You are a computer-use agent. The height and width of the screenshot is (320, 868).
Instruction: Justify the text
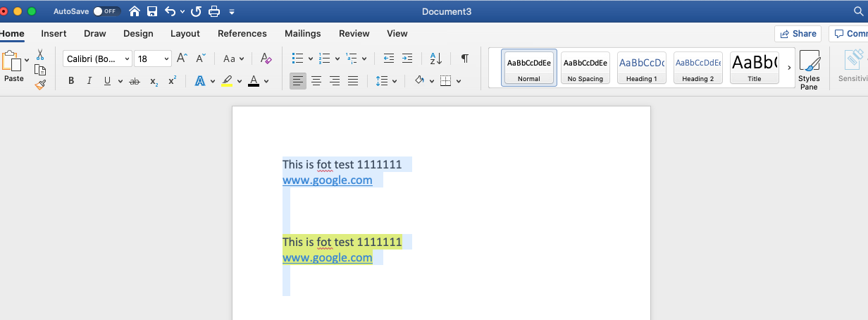353,81
